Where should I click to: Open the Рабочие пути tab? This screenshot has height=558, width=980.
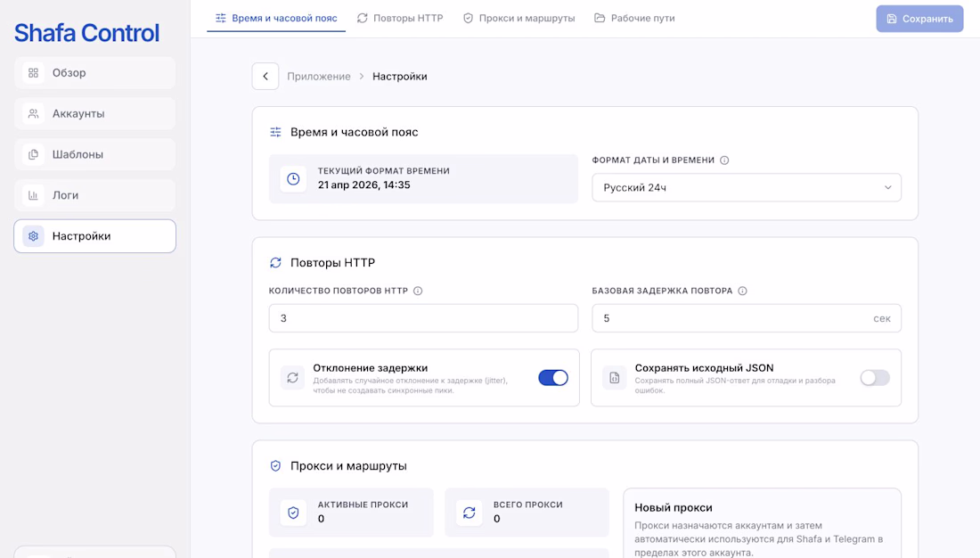pos(634,18)
